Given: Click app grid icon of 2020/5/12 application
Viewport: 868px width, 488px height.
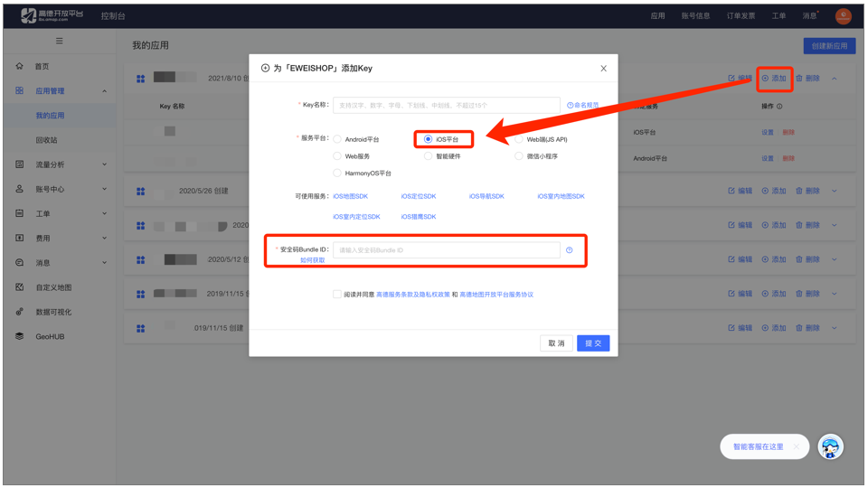Looking at the screenshot, I should point(141,259).
